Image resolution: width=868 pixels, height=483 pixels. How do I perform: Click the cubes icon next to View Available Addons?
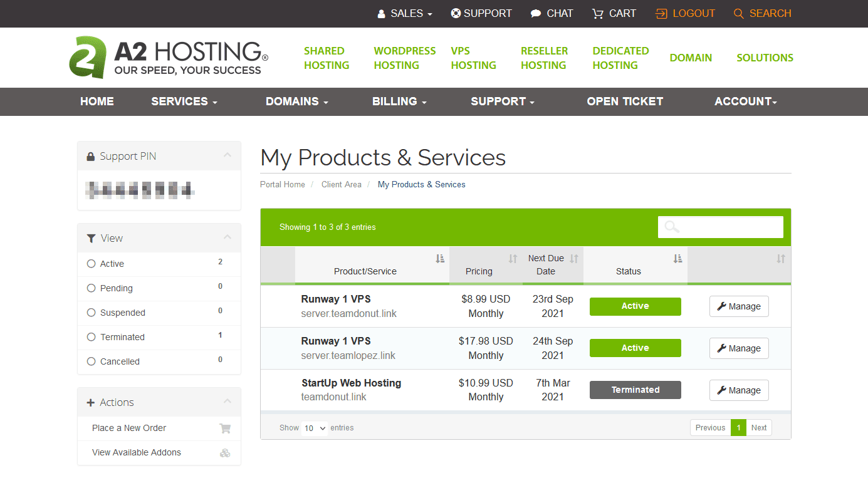pyautogui.click(x=225, y=453)
